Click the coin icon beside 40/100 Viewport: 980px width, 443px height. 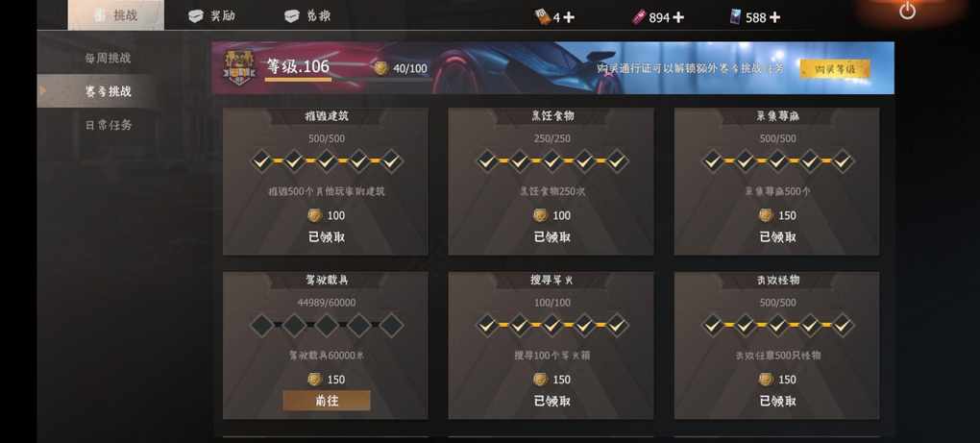click(380, 68)
